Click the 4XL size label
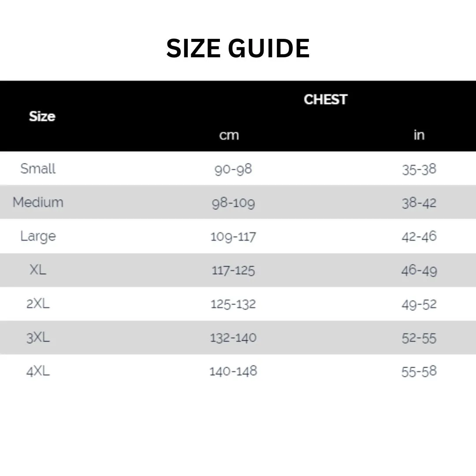 [x=38, y=371]
